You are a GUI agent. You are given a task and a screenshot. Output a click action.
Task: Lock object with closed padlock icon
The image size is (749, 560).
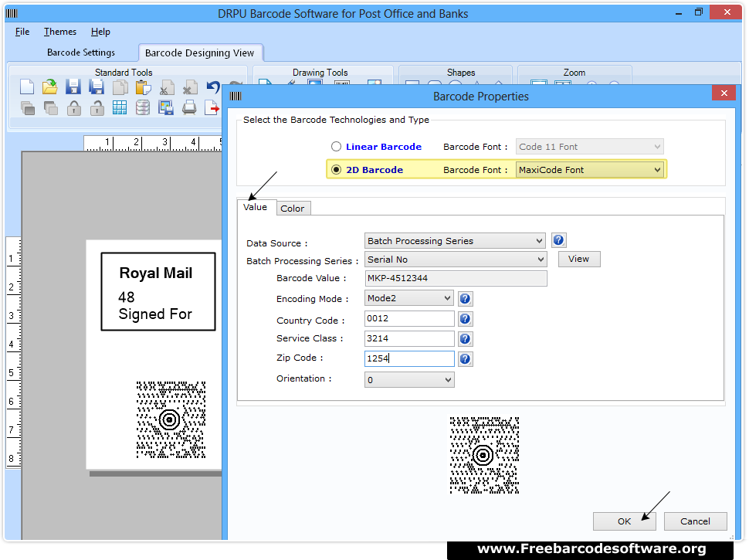click(73, 108)
